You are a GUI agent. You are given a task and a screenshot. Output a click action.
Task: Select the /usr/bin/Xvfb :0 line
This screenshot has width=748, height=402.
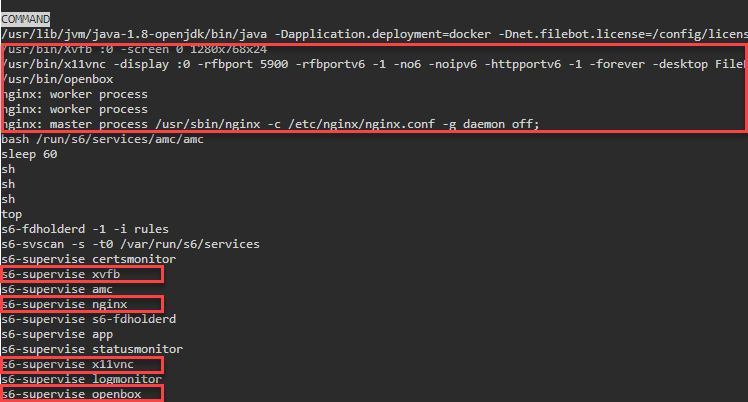coord(134,50)
